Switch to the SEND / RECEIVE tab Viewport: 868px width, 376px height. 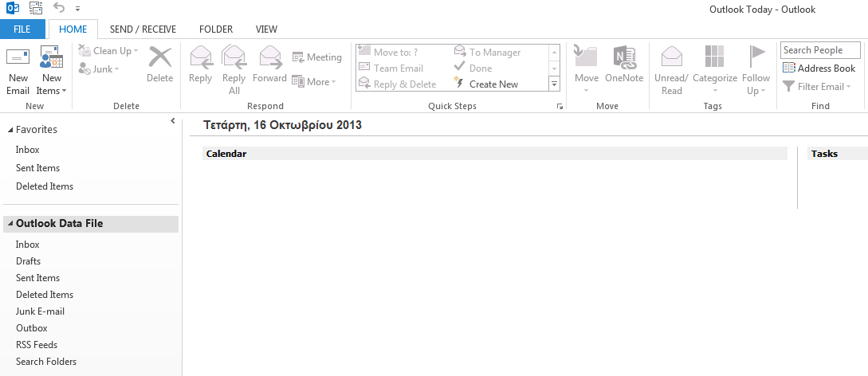[x=143, y=29]
